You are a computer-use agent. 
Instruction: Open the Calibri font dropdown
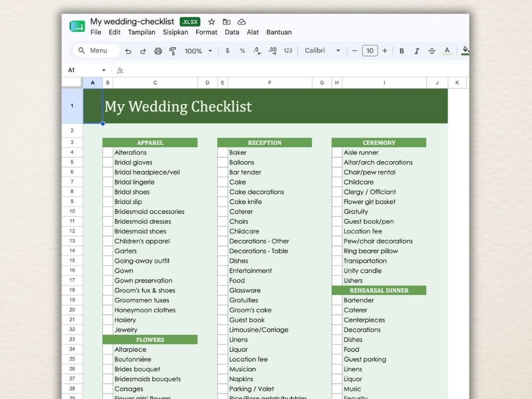[x=322, y=51]
